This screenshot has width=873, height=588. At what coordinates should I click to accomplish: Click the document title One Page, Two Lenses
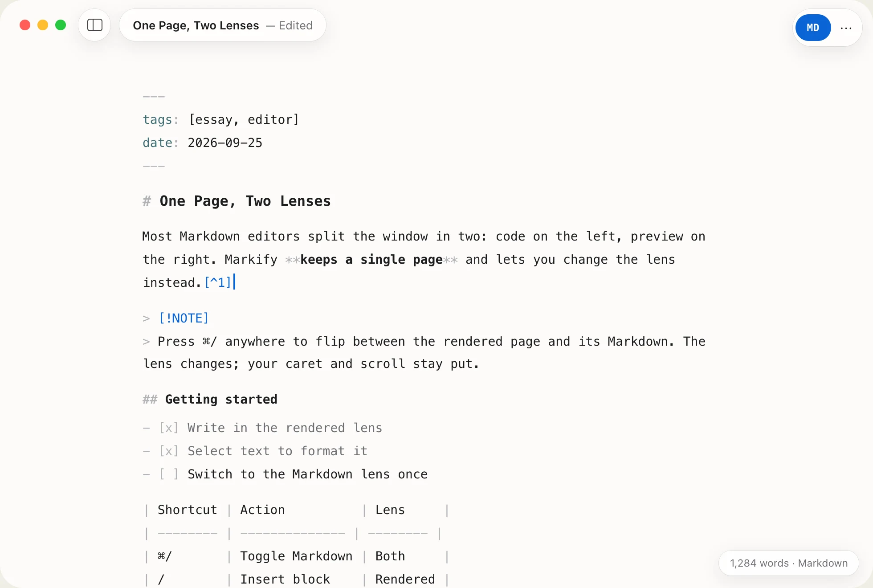pos(196,25)
